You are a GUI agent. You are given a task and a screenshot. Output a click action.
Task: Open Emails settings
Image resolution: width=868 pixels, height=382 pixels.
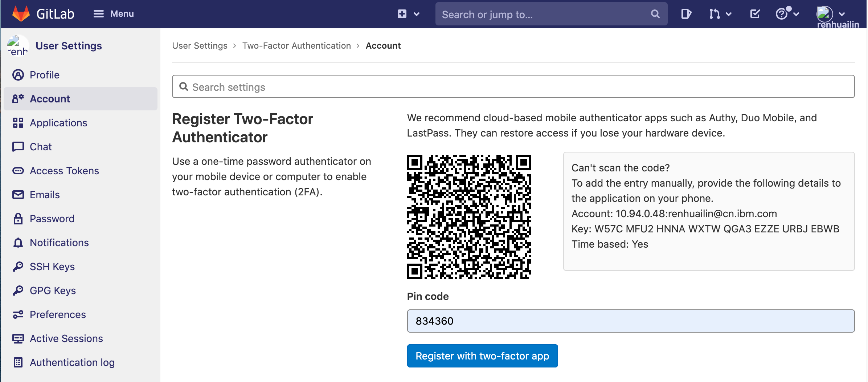[x=45, y=195]
